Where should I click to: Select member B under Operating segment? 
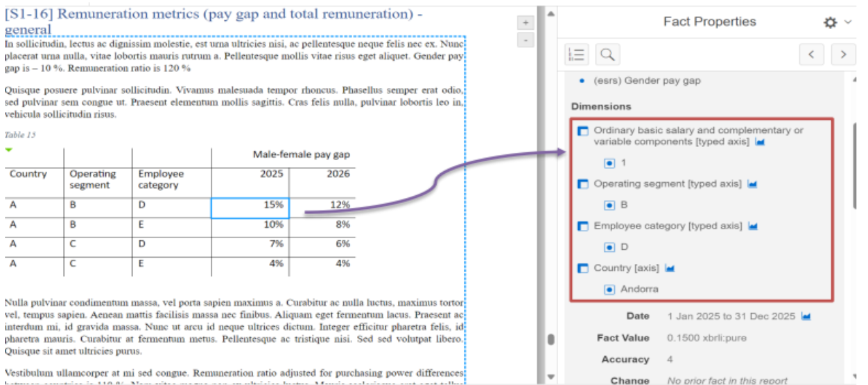point(609,206)
